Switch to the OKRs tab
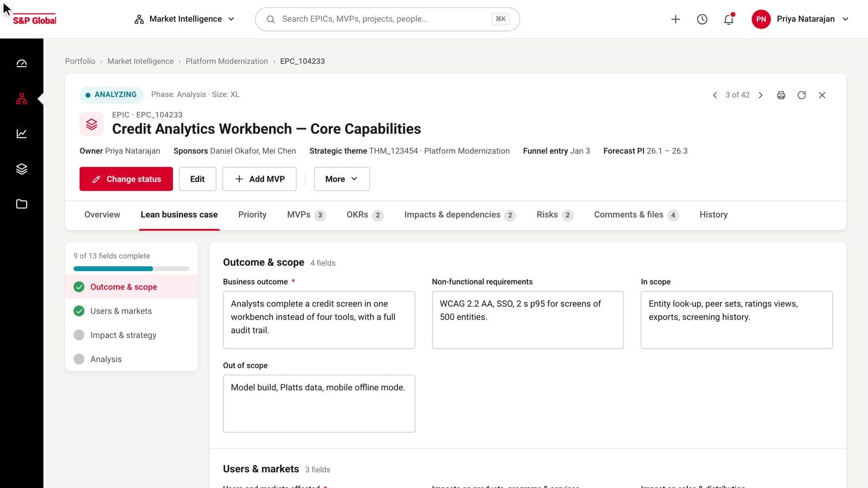Viewport: 868px width, 488px height. [x=365, y=215]
